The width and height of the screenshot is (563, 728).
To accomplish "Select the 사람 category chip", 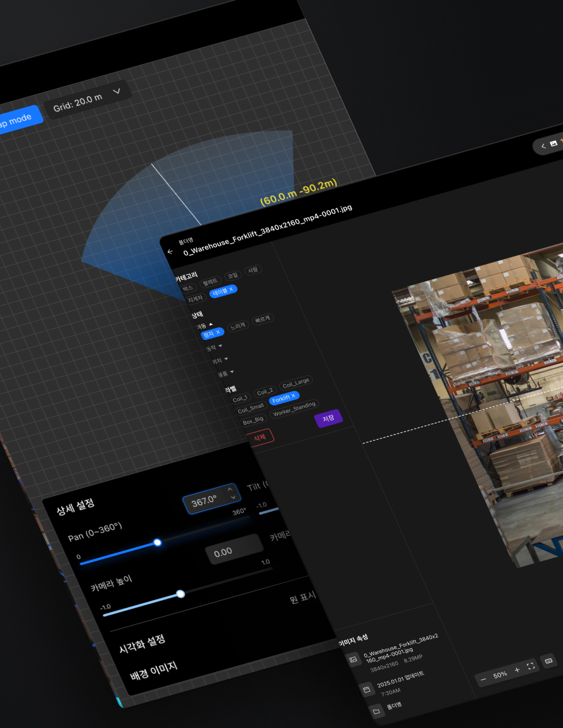I will (253, 270).
